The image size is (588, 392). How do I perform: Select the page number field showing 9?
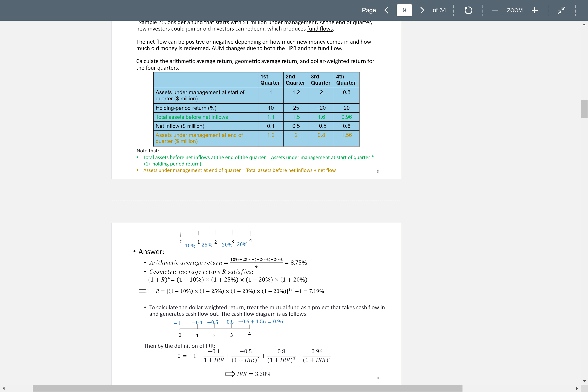pos(404,10)
